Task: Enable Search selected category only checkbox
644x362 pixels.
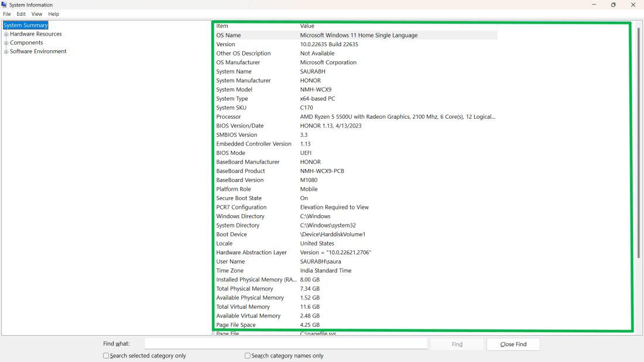Action: pos(106,356)
